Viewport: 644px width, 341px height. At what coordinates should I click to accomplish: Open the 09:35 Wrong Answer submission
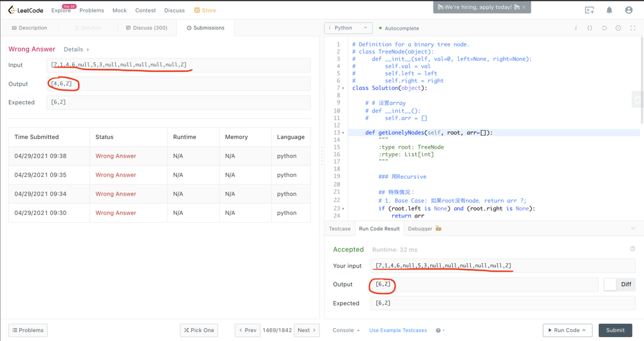coord(115,175)
